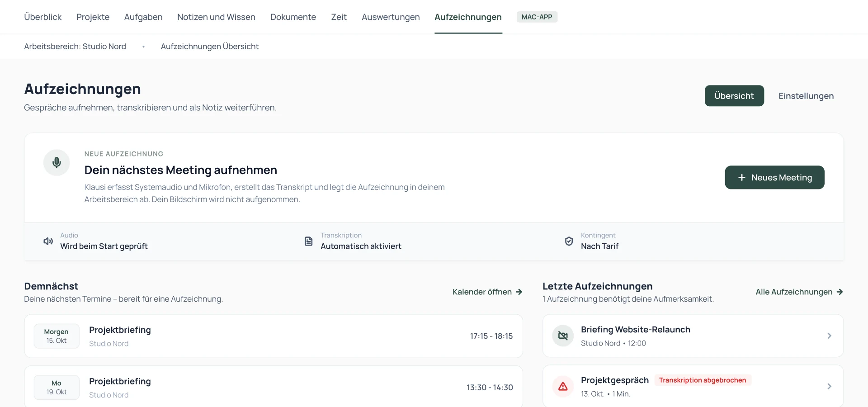The height and width of the screenshot is (407, 868).
Task: Switch to Auswertungen tab
Action: tap(391, 17)
